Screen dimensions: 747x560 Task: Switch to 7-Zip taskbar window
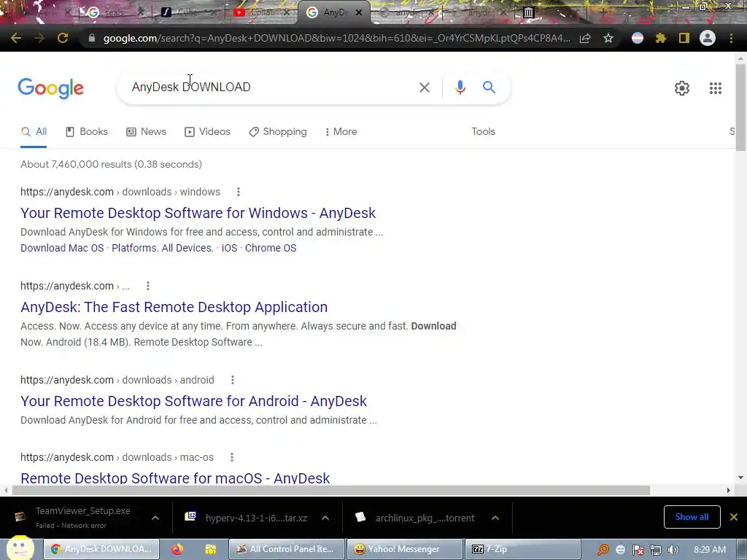tap(522, 549)
